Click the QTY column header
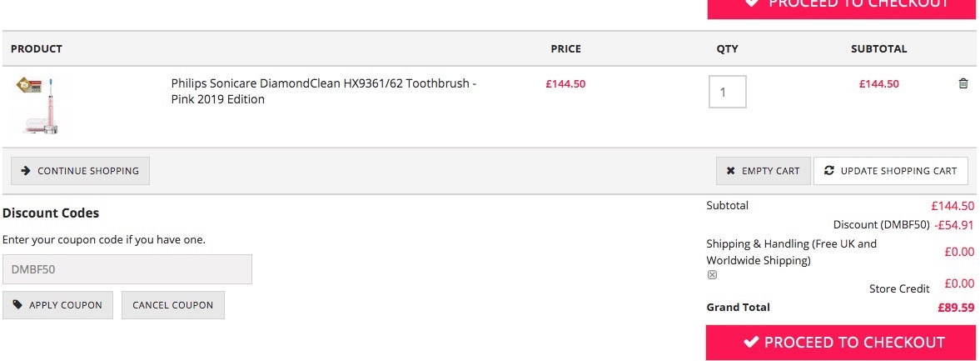The image size is (980, 361). tap(728, 49)
